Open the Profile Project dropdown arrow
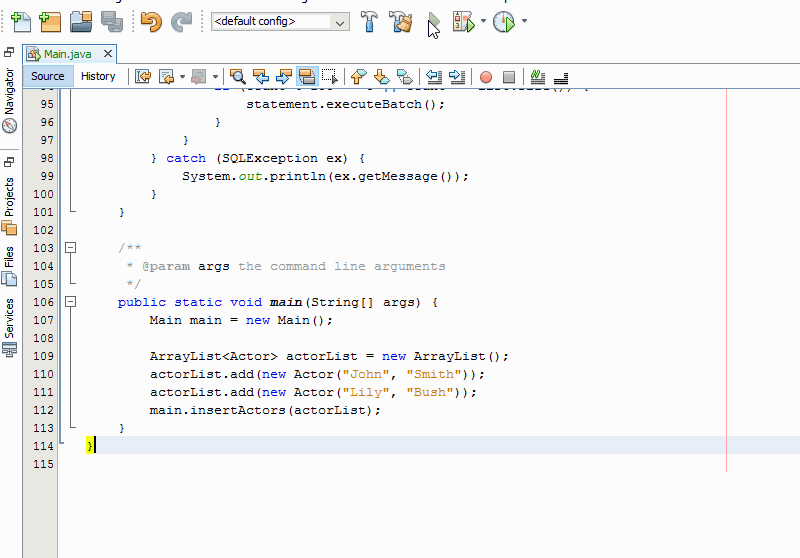 coord(524,21)
